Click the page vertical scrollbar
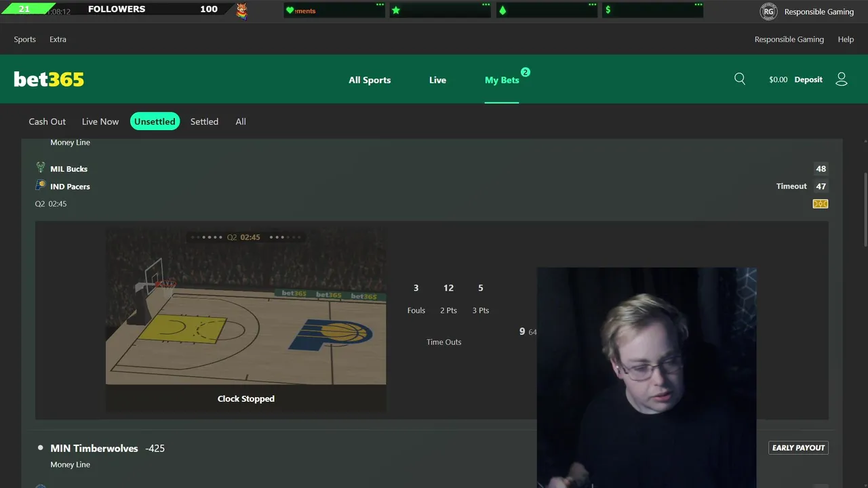 (865, 210)
